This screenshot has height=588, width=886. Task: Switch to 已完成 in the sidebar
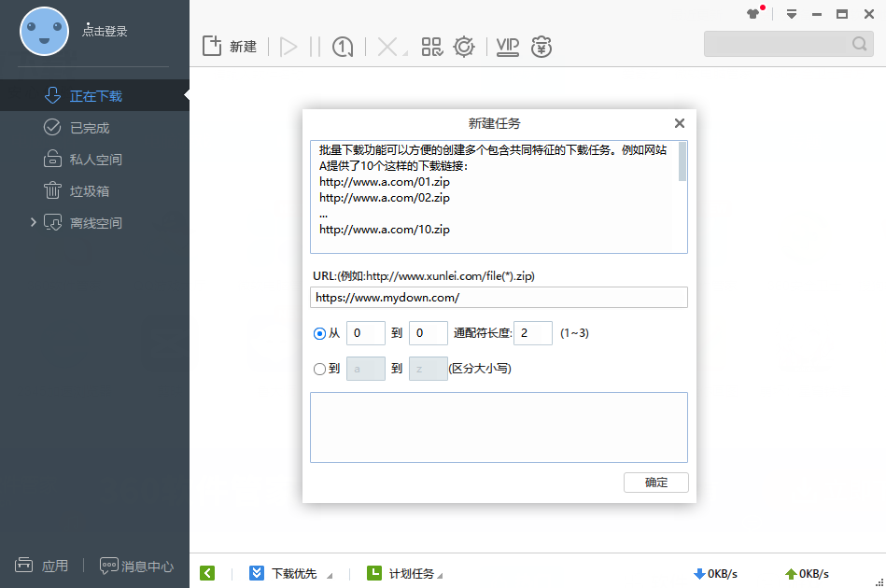coord(90,128)
